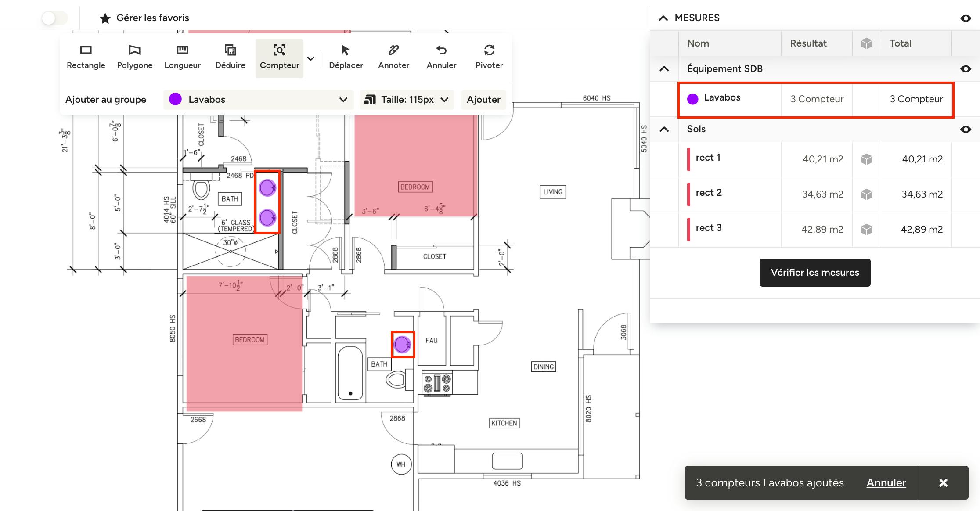Open the Lavabos group dropdown
The image size is (980, 511).
coord(258,100)
